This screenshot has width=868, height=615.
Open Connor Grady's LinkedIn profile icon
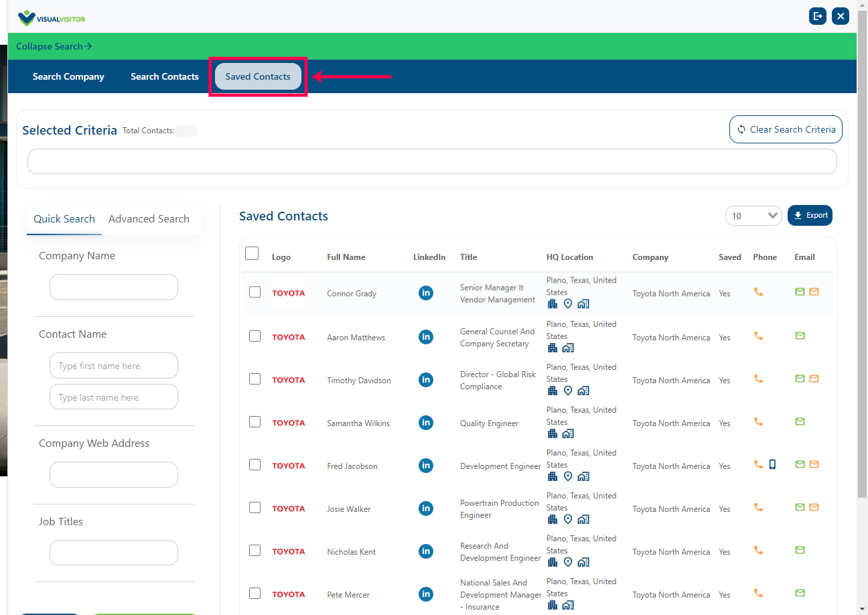(x=425, y=293)
